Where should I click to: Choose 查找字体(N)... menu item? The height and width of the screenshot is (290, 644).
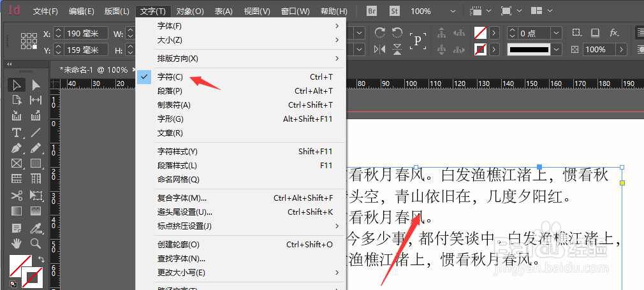tap(240, 258)
